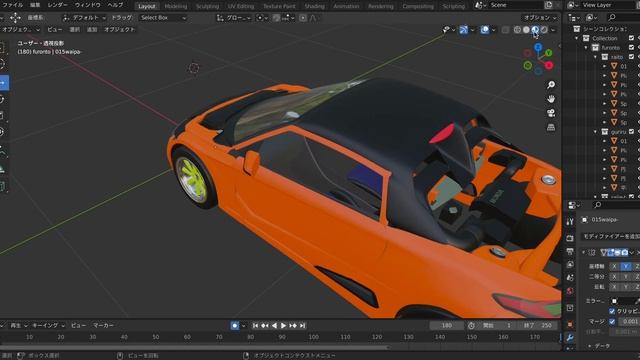Play animation in reverse
Viewport: 640px width, 360px height.
pos(274,326)
